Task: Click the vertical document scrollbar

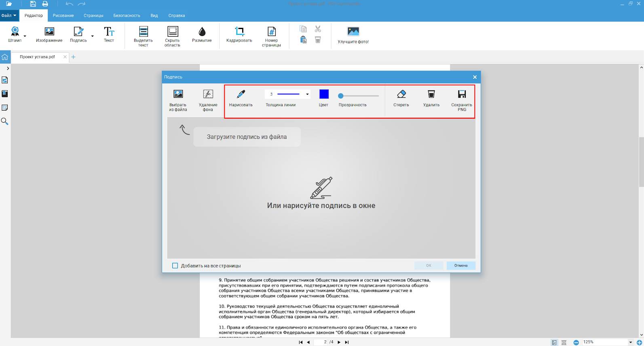Action: [641, 162]
